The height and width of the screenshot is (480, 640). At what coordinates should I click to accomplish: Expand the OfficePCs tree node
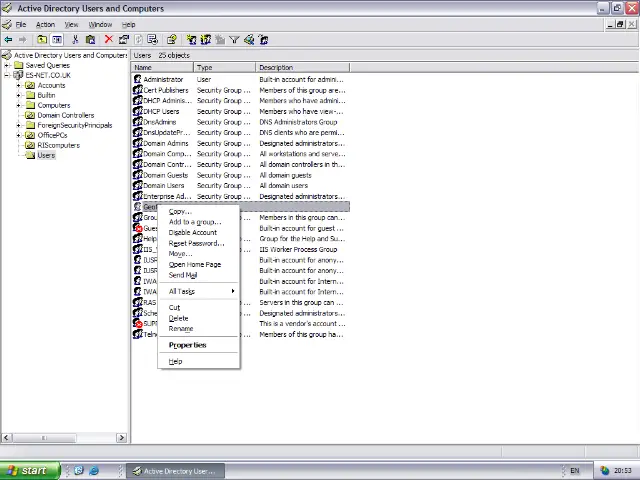(18, 135)
